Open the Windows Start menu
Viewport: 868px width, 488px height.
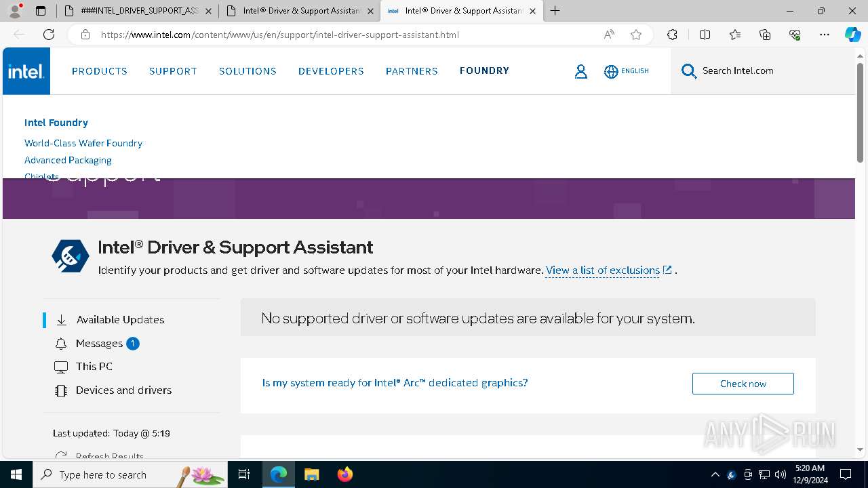(x=16, y=474)
